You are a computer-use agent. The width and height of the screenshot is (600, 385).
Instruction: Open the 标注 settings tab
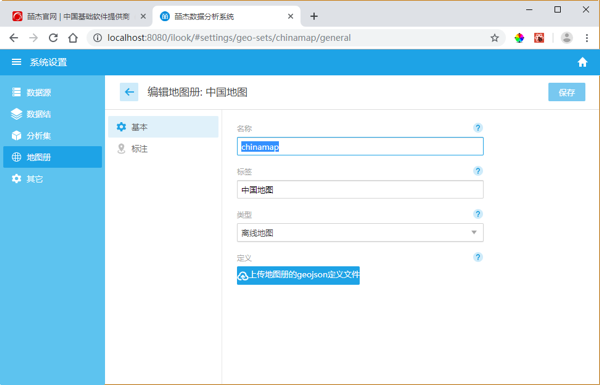pos(163,148)
